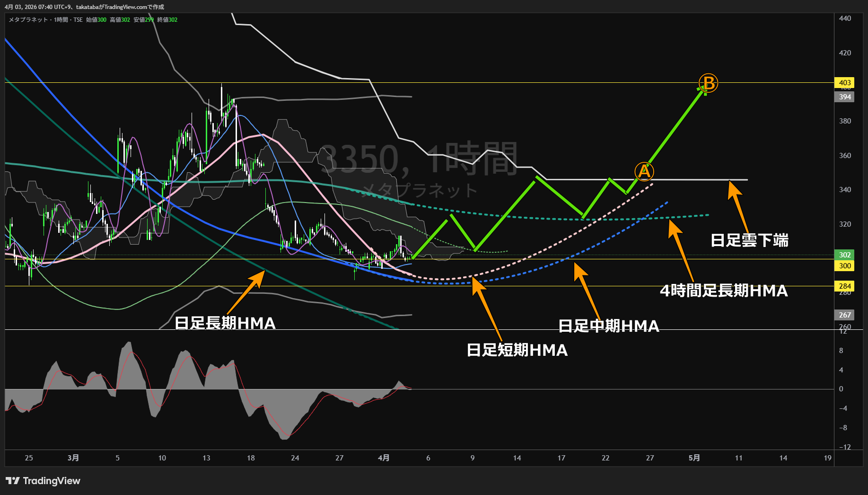
Task: Click the header text with date and takataba credit
Action: point(84,7)
